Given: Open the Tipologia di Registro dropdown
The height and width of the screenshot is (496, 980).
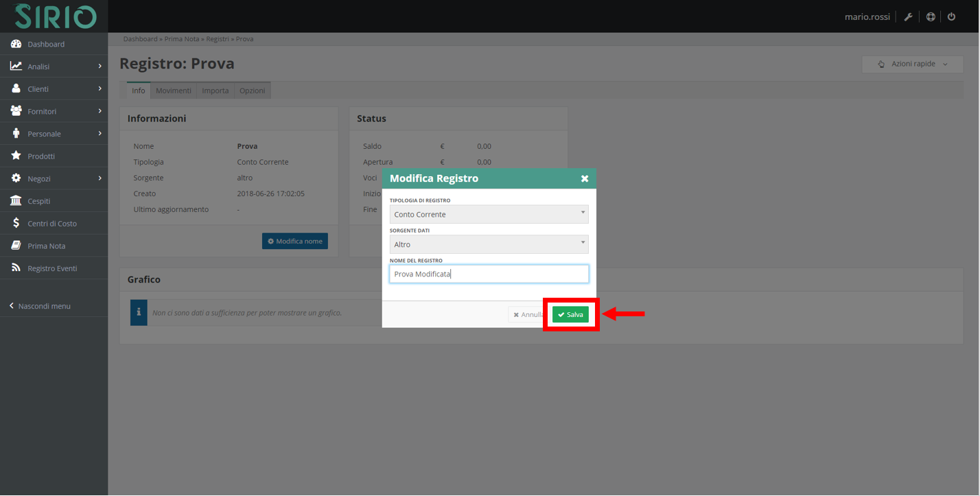Looking at the screenshot, I should pyautogui.click(x=489, y=214).
